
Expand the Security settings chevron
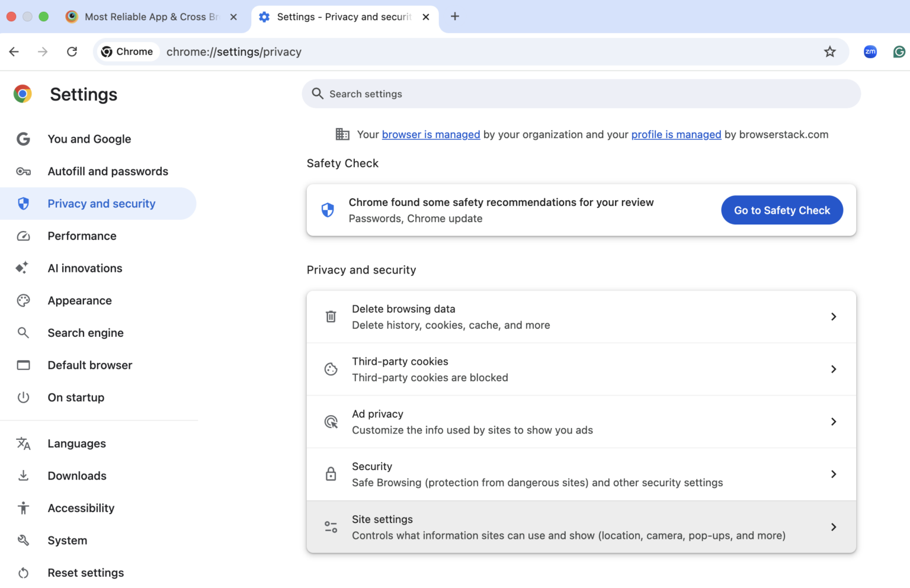[x=834, y=474]
